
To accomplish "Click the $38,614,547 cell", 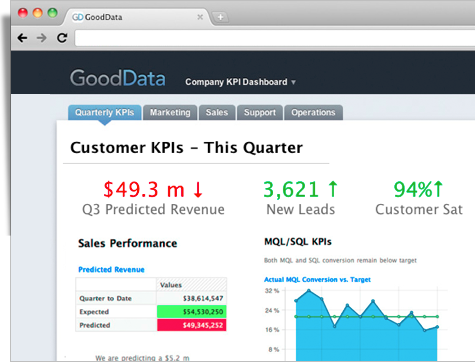I will 192,298.
